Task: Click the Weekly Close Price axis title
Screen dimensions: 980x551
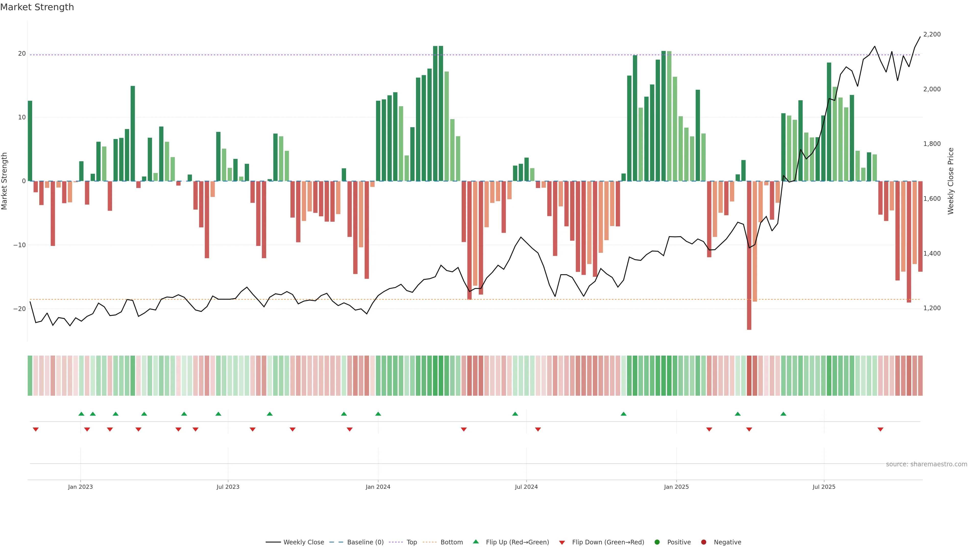Action: [x=951, y=181]
